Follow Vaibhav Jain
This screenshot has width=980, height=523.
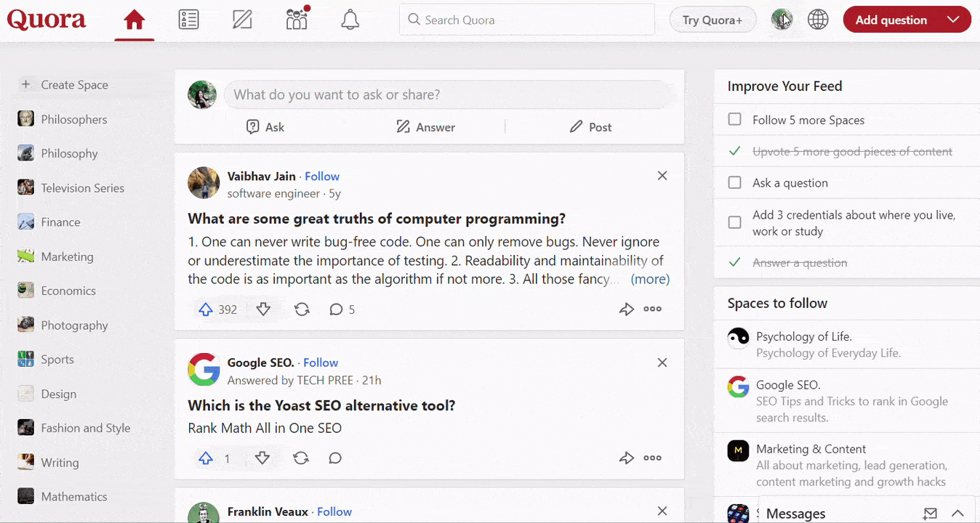click(x=322, y=177)
